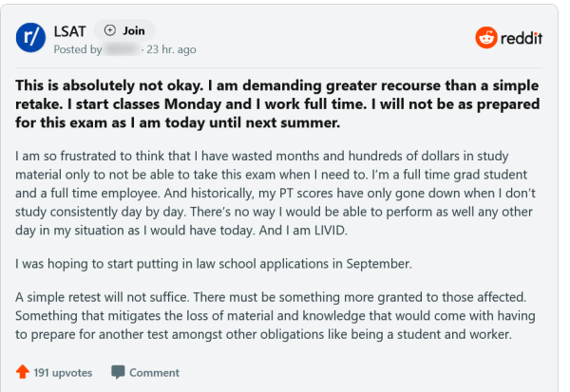The height and width of the screenshot is (392, 570).
Task: Click the 191 upvotes count
Action: (63, 372)
